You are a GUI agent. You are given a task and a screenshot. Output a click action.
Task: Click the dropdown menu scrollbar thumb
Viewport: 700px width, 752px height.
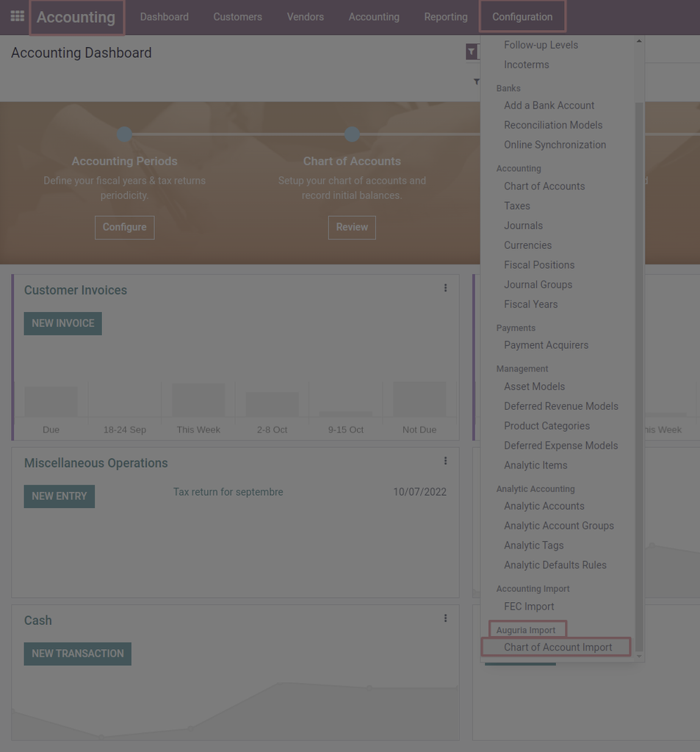click(x=639, y=377)
